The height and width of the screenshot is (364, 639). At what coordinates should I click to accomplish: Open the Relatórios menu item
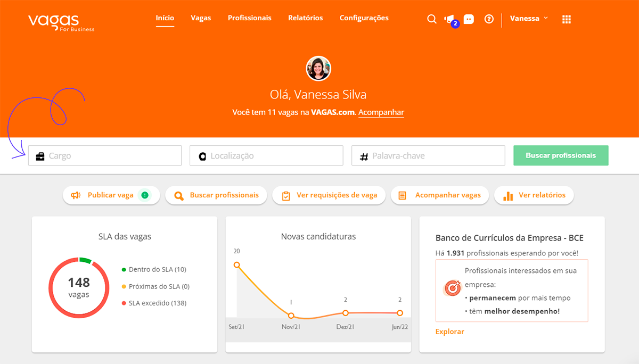(306, 18)
